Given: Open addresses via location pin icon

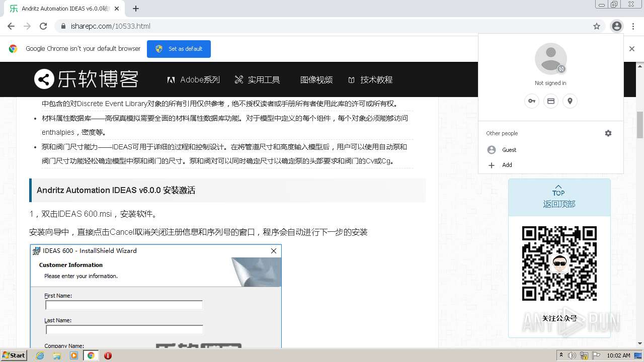Looking at the screenshot, I should 570,101.
